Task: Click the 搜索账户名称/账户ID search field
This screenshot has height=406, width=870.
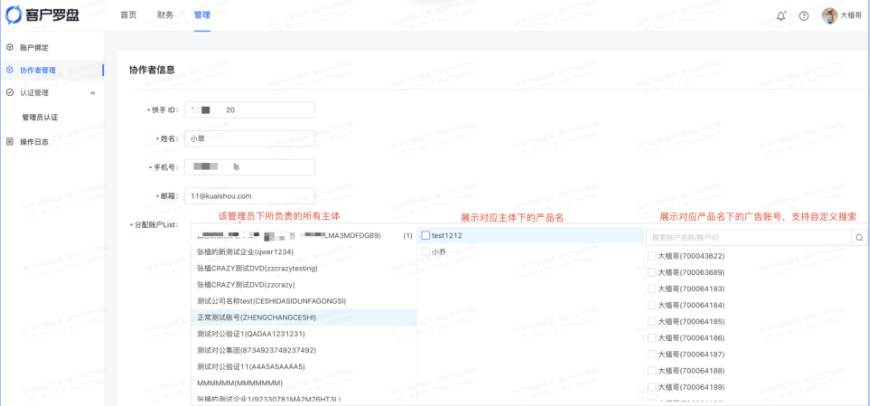Action: click(x=746, y=238)
